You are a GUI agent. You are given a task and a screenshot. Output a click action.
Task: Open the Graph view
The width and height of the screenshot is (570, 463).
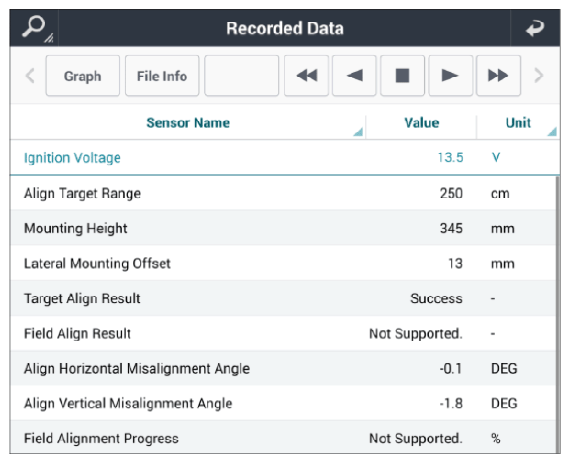(83, 76)
